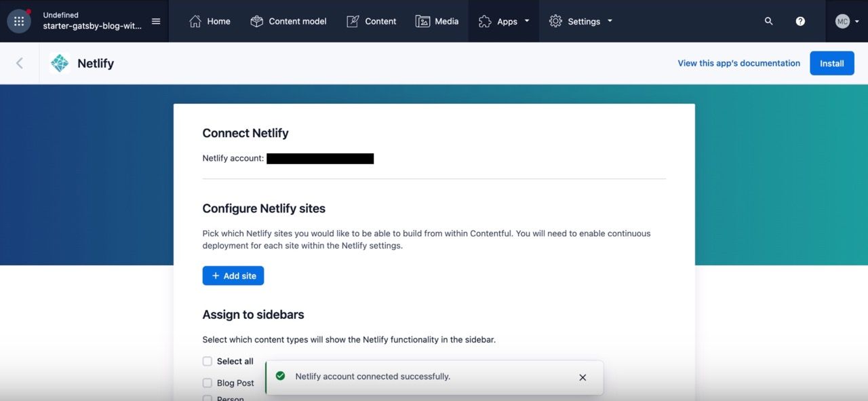Click the Settings gear icon
The width and height of the screenshot is (868, 401).
pyautogui.click(x=555, y=21)
